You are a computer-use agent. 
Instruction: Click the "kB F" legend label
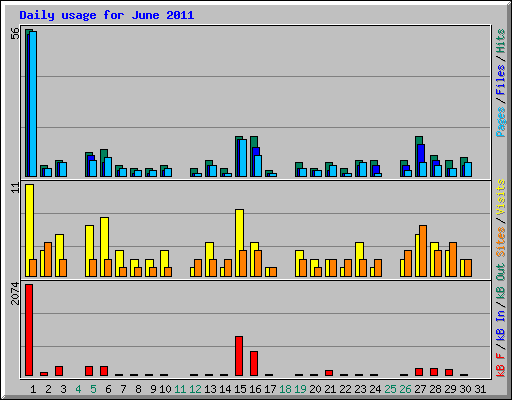[x=501, y=364]
